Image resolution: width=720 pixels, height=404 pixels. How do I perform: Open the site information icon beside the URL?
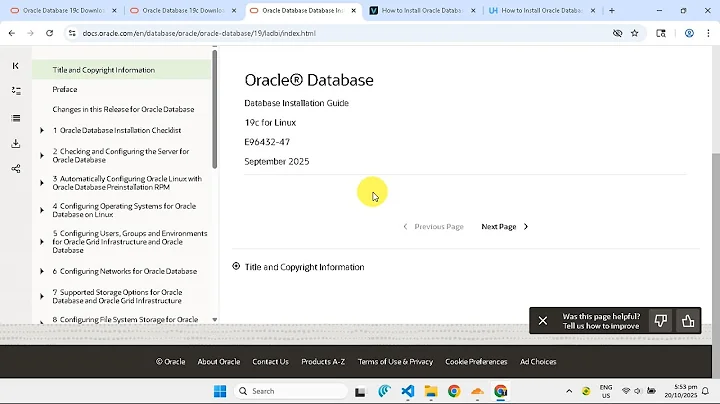pos(72,33)
